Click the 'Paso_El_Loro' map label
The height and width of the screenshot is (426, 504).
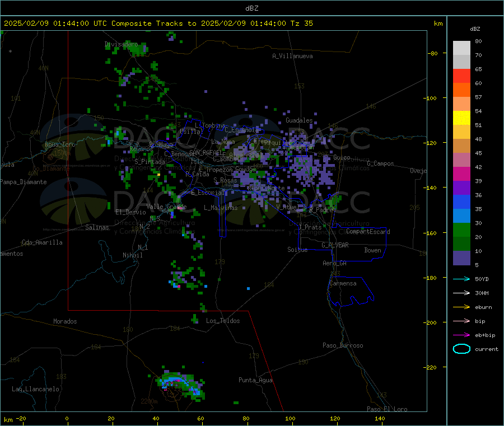pos(387,409)
